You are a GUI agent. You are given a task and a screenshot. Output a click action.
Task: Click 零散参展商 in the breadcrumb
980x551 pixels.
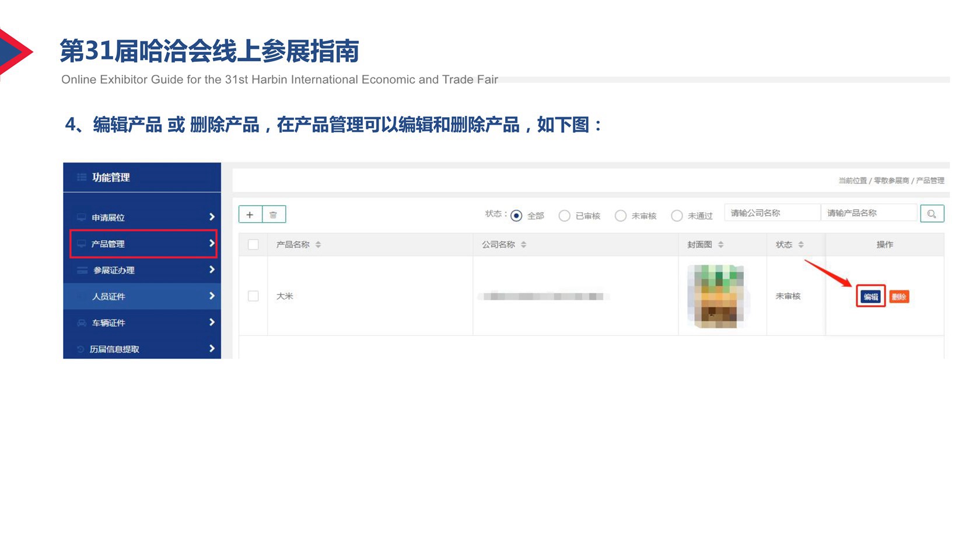(x=891, y=181)
